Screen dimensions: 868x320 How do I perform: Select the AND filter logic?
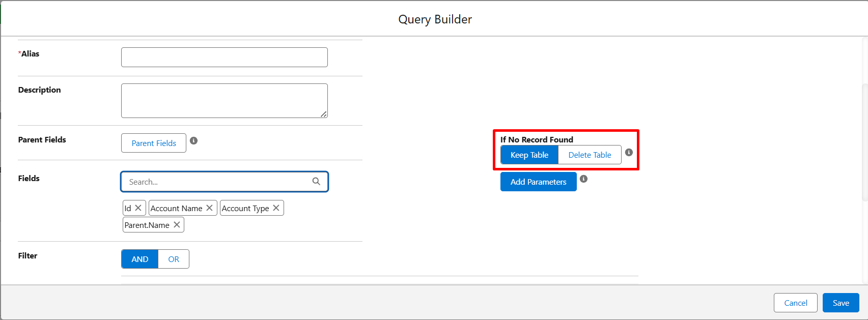click(140, 259)
